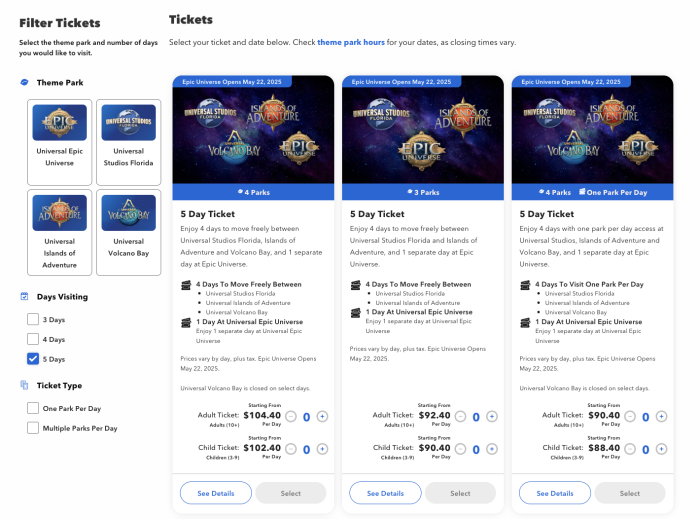Click minus for Adult Ticket at $90.40

[630, 416]
